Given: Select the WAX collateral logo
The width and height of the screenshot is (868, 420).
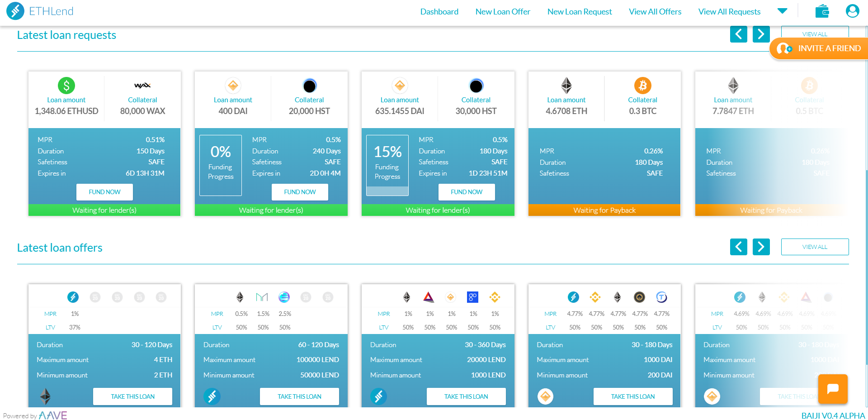Looking at the screenshot, I should [142, 85].
